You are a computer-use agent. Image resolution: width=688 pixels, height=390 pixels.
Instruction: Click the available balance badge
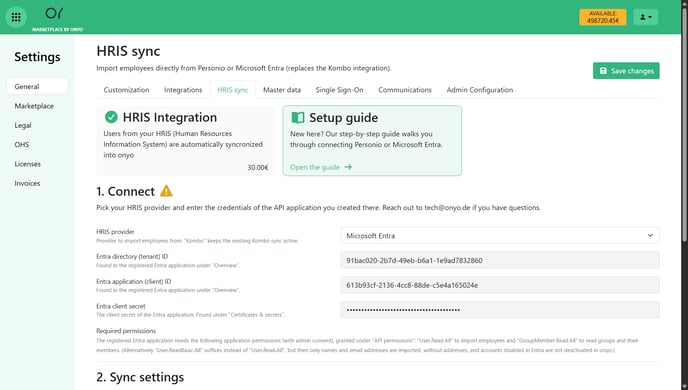[x=602, y=17]
